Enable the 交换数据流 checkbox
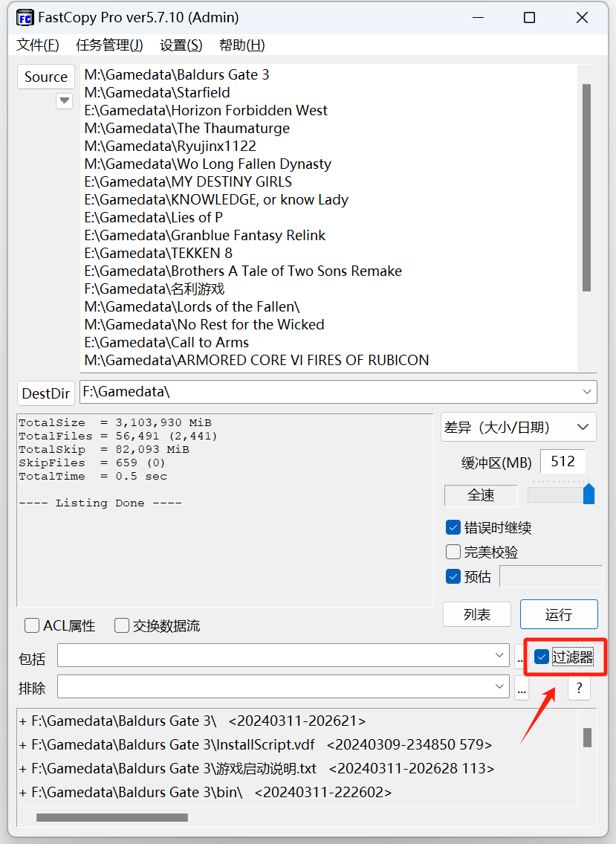616x844 pixels. (x=122, y=625)
